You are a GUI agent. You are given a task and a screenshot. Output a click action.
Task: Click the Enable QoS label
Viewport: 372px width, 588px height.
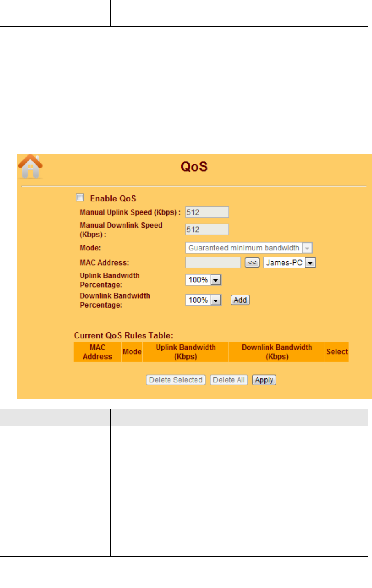coord(113,199)
